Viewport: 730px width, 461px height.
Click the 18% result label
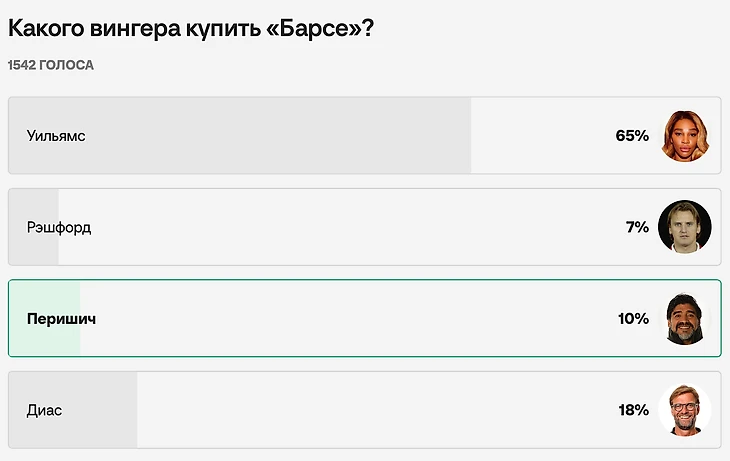(x=634, y=410)
